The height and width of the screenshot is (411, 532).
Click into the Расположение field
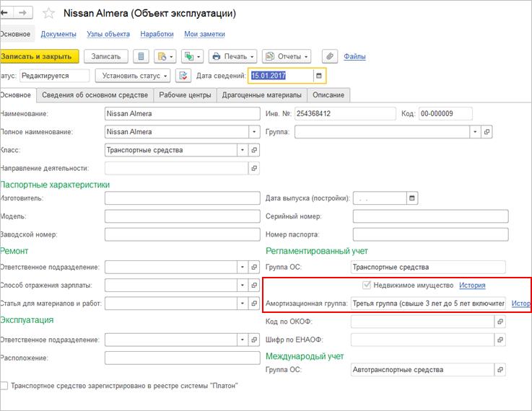point(182,358)
